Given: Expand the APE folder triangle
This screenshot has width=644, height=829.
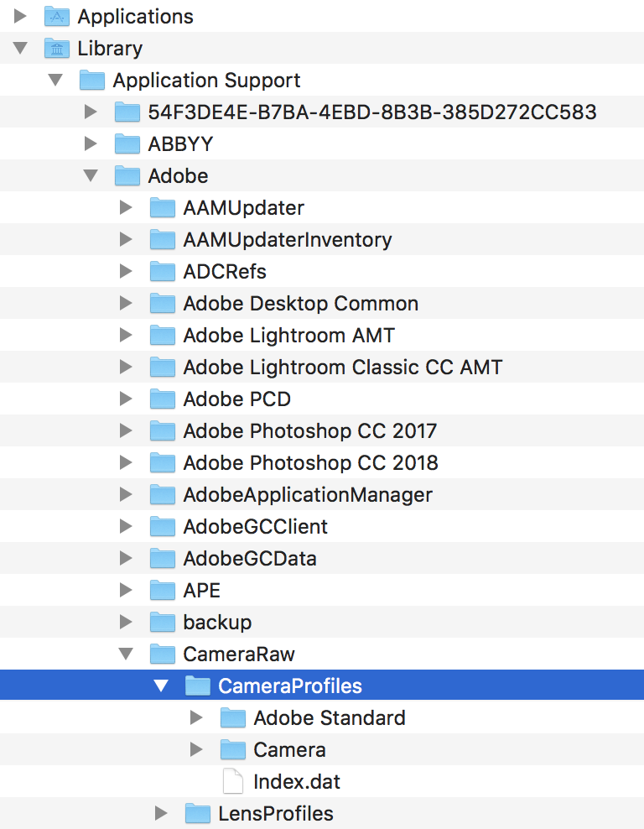Looking at the screenshot, I should [126, 590].
